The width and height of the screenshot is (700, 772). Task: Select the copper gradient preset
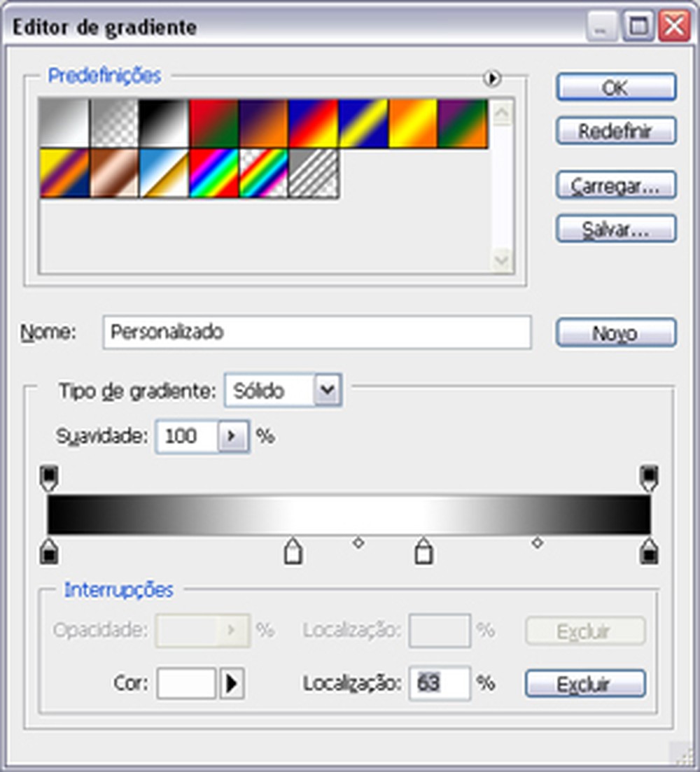click(114, 174)
